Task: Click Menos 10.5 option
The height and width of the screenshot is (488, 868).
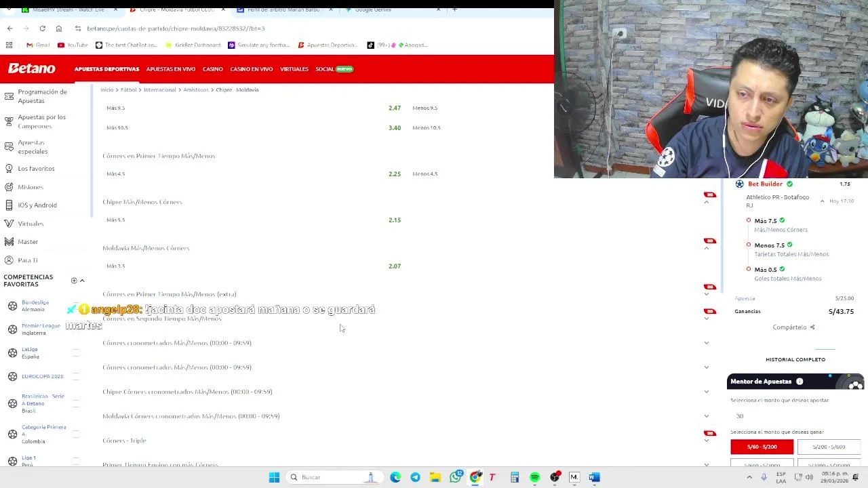Action: point(427,127)
